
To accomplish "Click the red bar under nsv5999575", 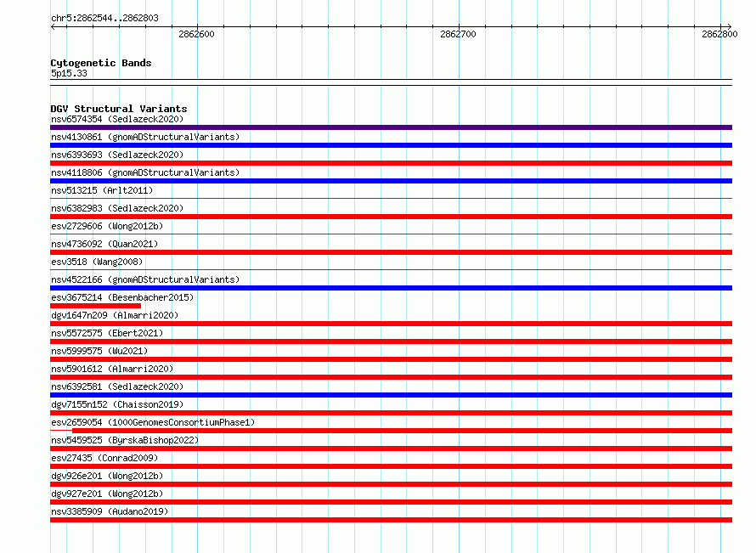I will click(x=391, y=359).
